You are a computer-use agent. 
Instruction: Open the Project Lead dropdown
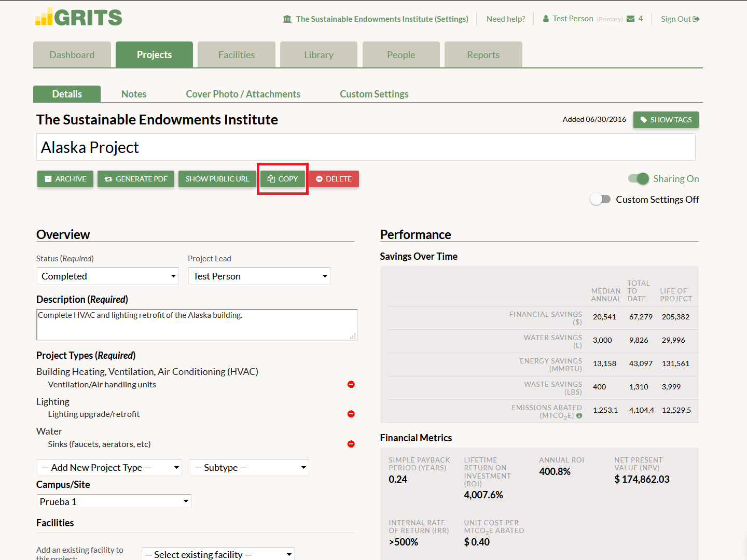point(259,276)
